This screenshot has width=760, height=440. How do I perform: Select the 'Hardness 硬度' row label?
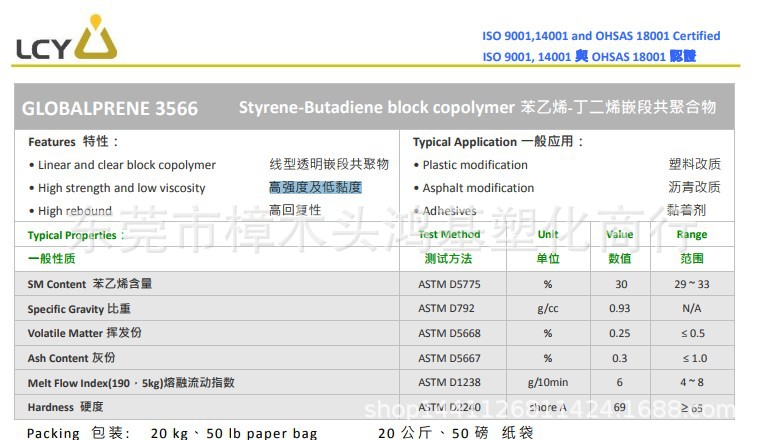pos(65,407)
